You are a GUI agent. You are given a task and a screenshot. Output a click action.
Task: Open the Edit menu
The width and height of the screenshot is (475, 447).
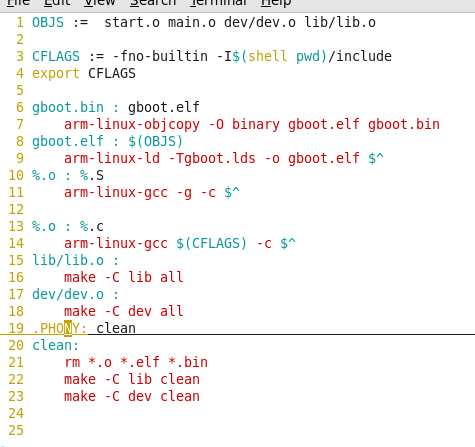click(57, 3)
